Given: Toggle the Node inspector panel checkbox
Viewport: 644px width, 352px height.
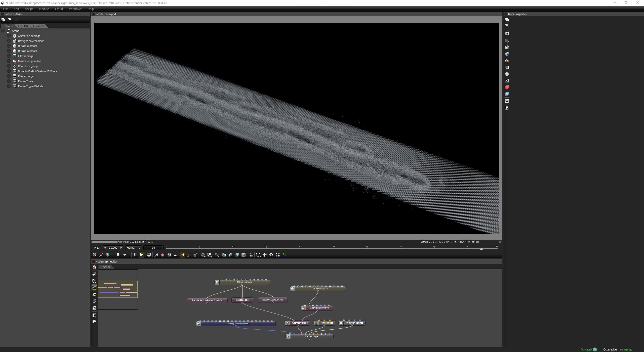Looking at the screenshot, I should 506,14.
